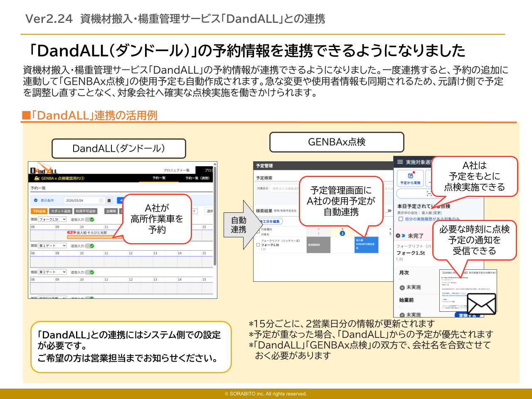Click the large envelope mail icon
Screen dimensions: 532x399
coord(481,304)
